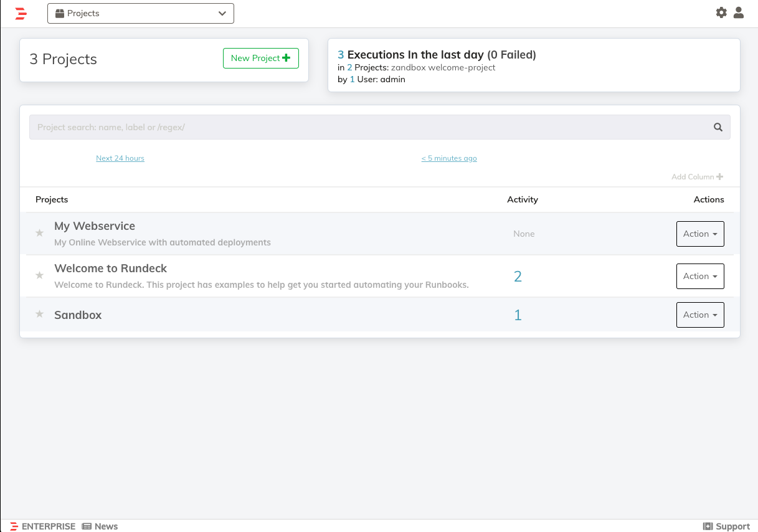View 2 activity executions for Welcome to Rundeck
Viewport: 758px width, 532px height.
pos(518,277)
